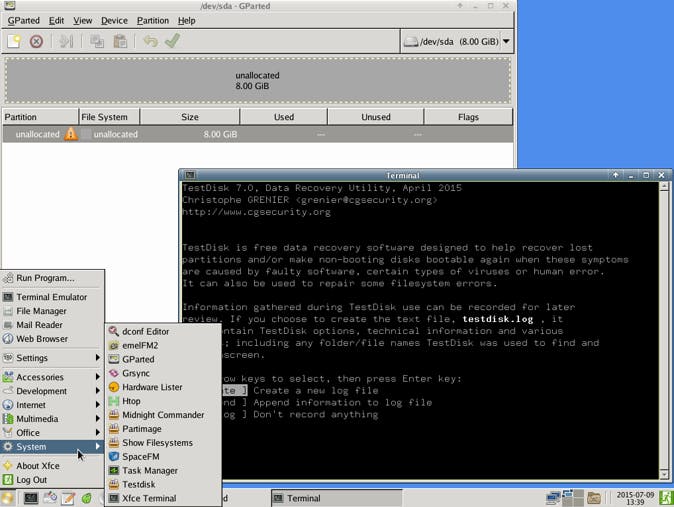The width and height of the screenshot is (674, 507).
Task: Launch SpaceFM from the System submenu
Action: click(163, 457)
